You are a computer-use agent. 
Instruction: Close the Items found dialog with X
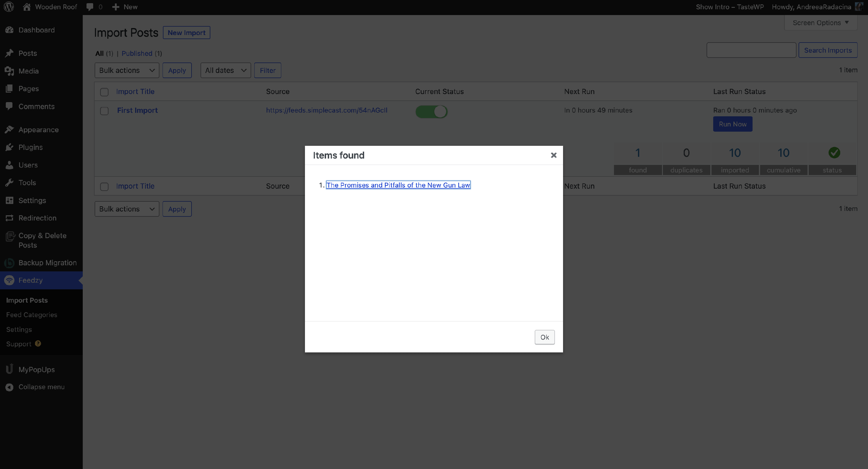[x=553, y=155]
